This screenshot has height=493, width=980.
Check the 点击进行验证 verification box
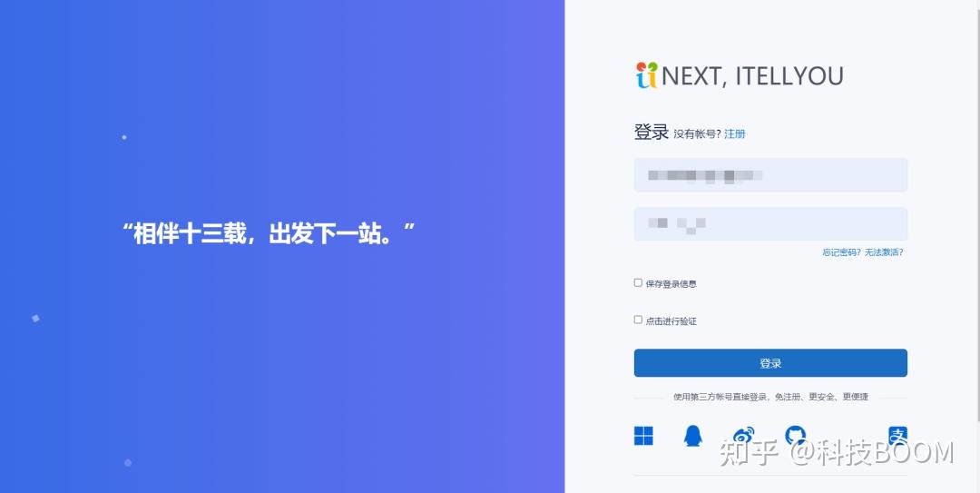[638, 320]
